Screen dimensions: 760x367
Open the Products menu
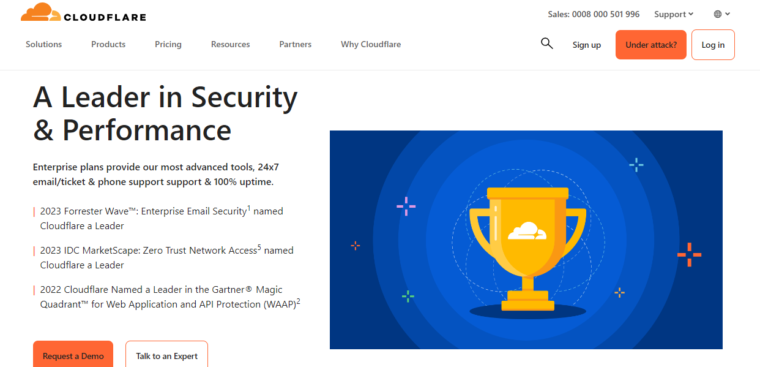tap(108, 44)
